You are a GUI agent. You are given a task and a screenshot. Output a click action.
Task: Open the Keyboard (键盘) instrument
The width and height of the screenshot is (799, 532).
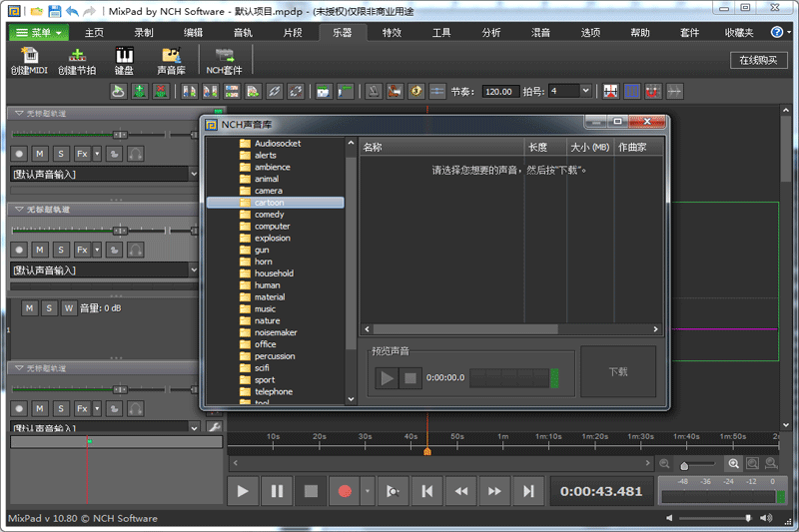tap(124, 61)
